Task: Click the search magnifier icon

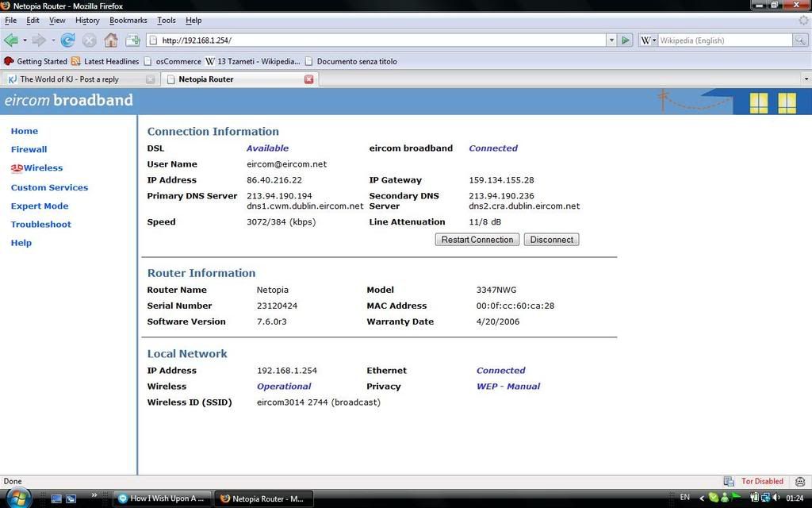Action: 800,40
